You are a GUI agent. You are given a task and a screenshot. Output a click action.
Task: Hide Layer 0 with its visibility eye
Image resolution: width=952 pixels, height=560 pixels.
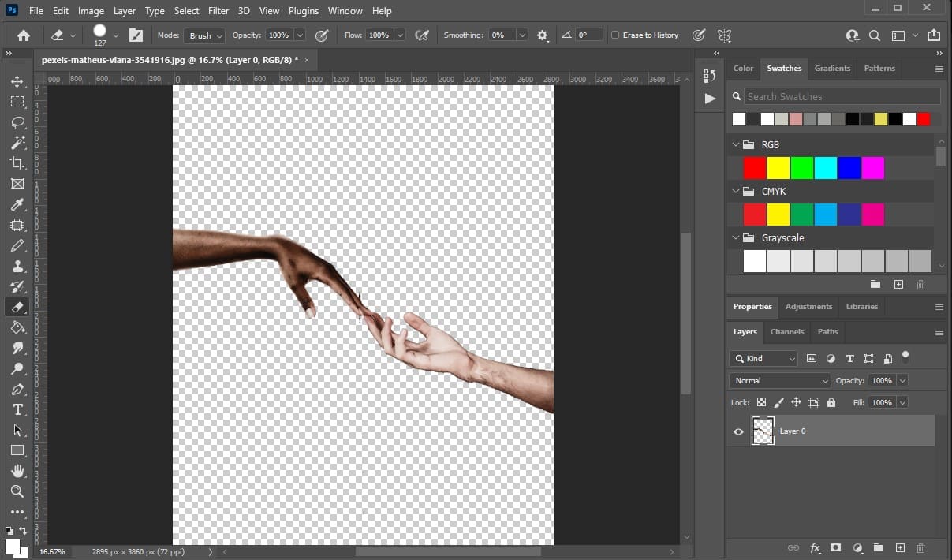tap(738, 431)
